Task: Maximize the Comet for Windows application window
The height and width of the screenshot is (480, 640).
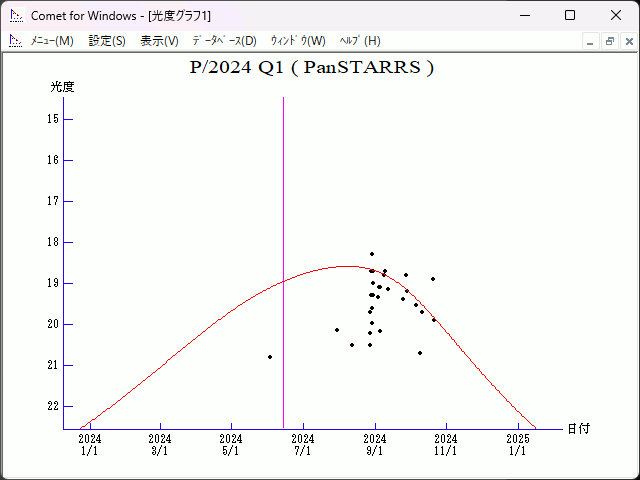Action: click(570, 15)
